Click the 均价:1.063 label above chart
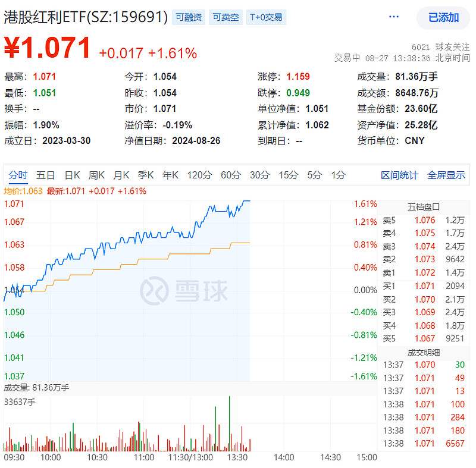 tap(23, 191)
